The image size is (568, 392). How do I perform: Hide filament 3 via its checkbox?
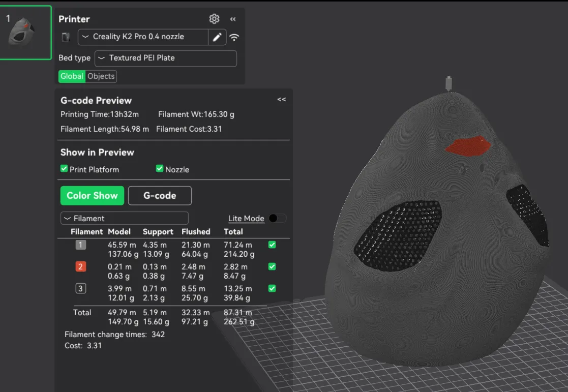click(272, 288)
